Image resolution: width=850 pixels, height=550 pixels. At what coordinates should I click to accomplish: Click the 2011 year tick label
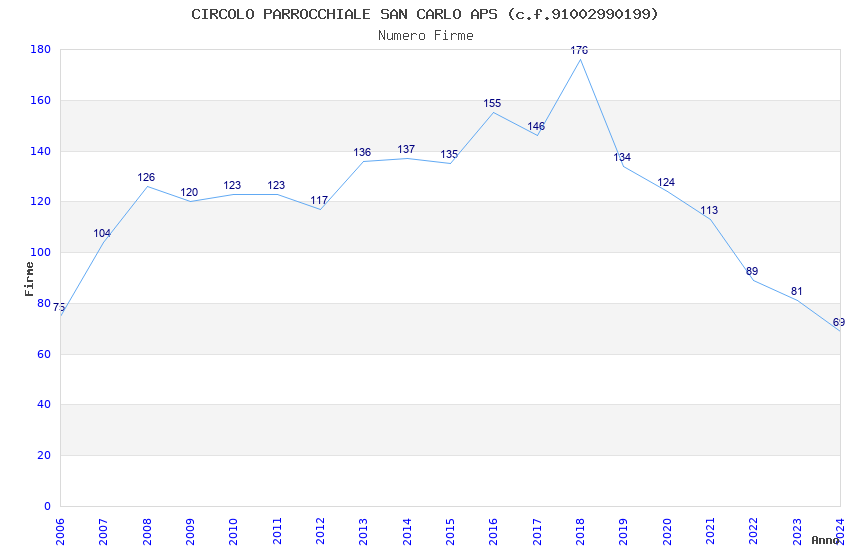(x=277, y=532)
